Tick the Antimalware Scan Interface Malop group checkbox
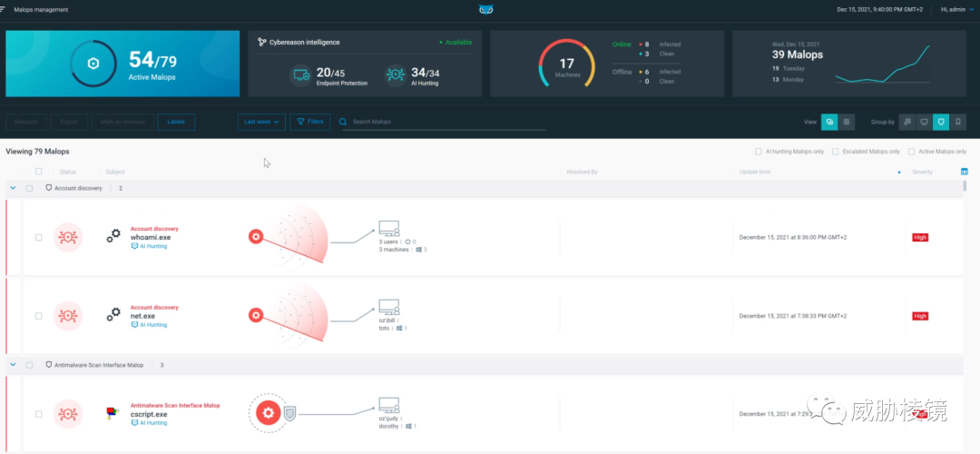Image resolution: width=980 pixels, height=454 pixels. [29, 365]
